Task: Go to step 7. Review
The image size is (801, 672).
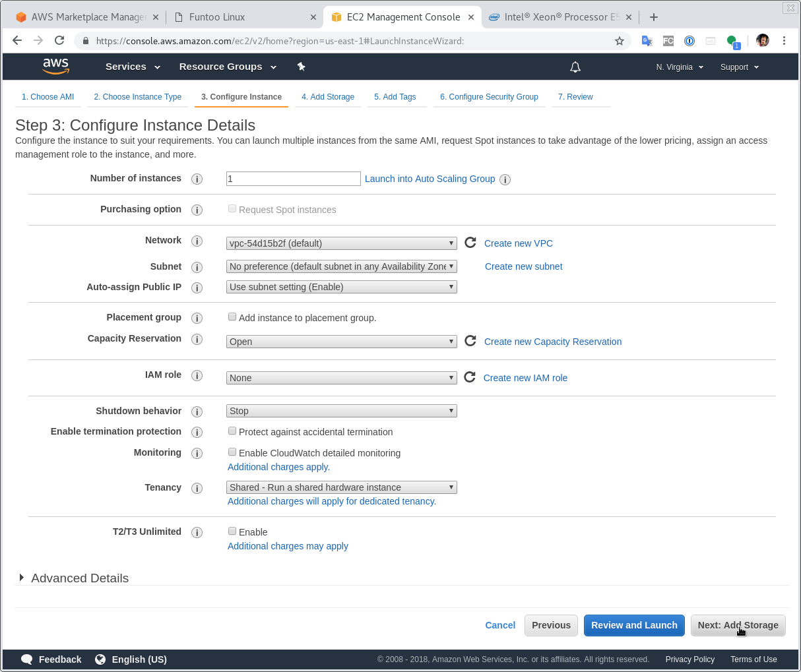Action: (x=575, y=97)
